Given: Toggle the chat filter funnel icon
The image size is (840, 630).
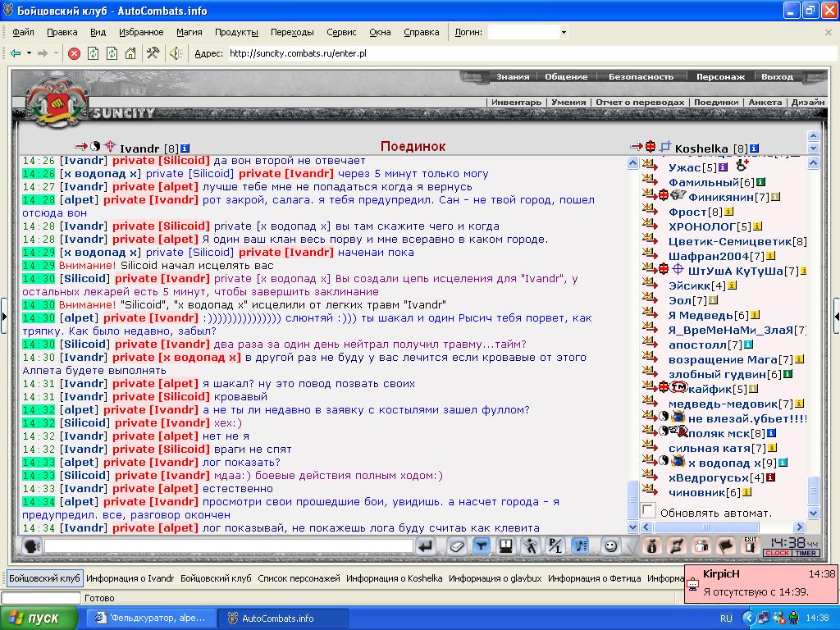Looking at the screenshot, I should tap(482, 546).
